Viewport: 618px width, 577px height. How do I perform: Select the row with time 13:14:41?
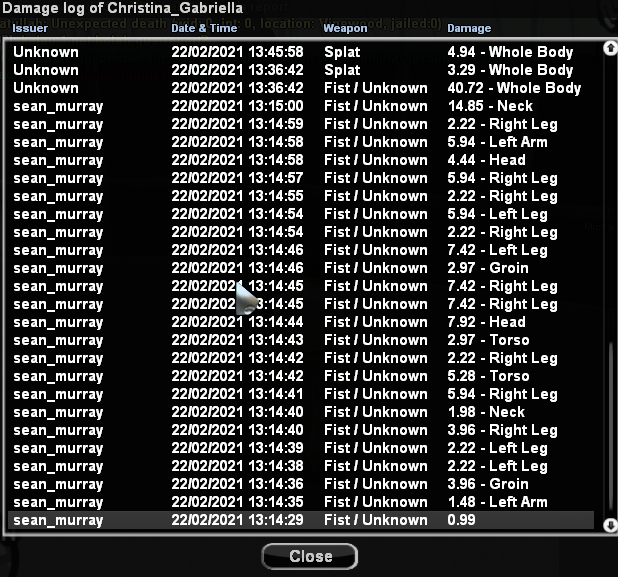tap(301, 394)
